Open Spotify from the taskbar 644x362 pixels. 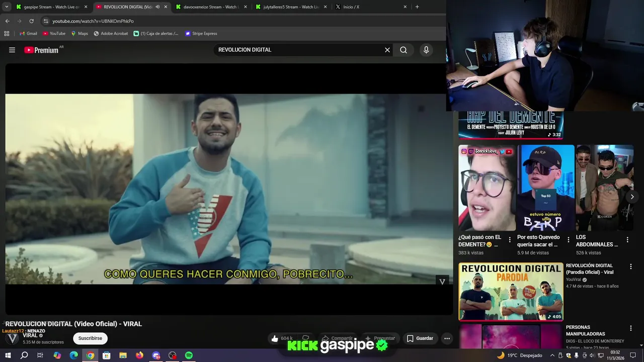pyautogui.click(x=189, y=355)
